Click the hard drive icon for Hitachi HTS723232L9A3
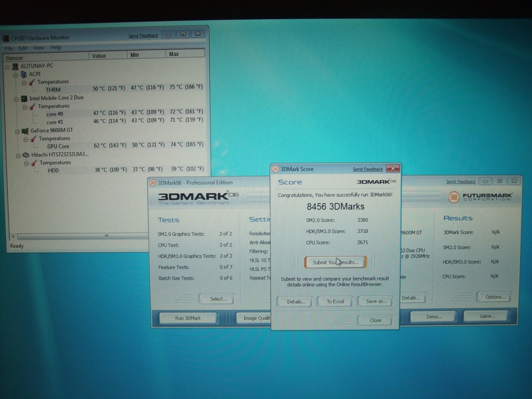 pos(26,155)
